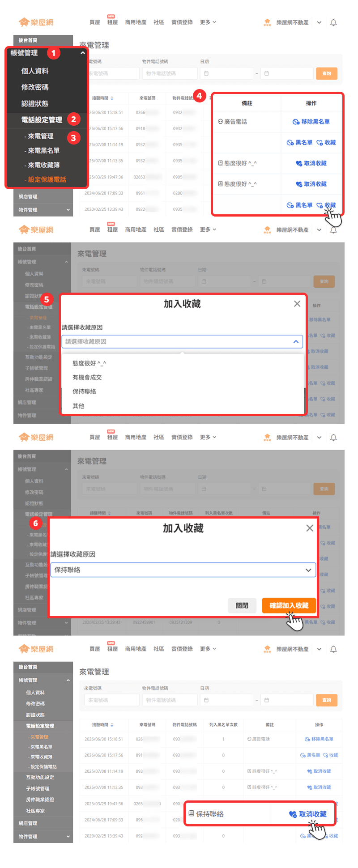Open 房仲職業認證 in the undimmed sidebar
This screenshot has width=358, height=868.
click(x=40, y=800)
